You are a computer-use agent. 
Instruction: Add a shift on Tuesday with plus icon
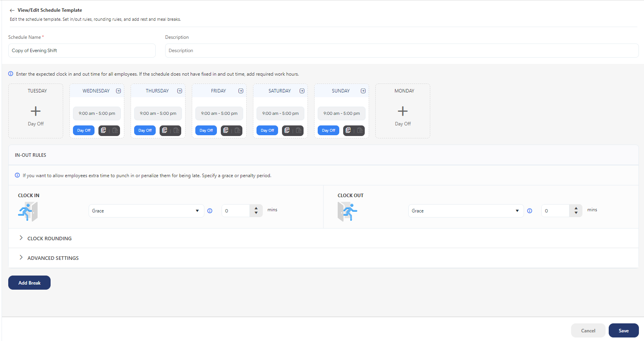[x=36, y=111]
